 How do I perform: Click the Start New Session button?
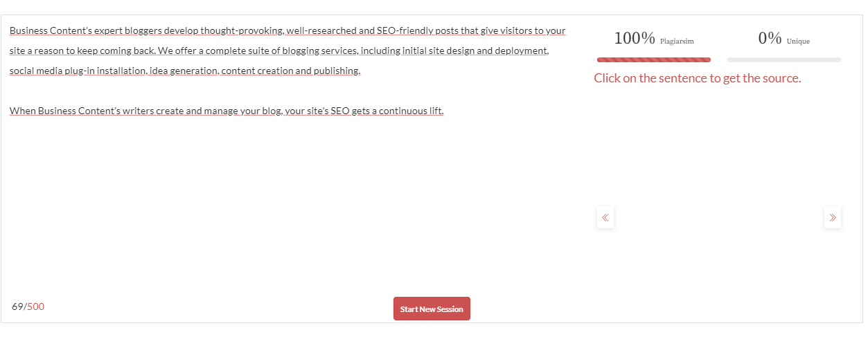click(x=432, y=309)
